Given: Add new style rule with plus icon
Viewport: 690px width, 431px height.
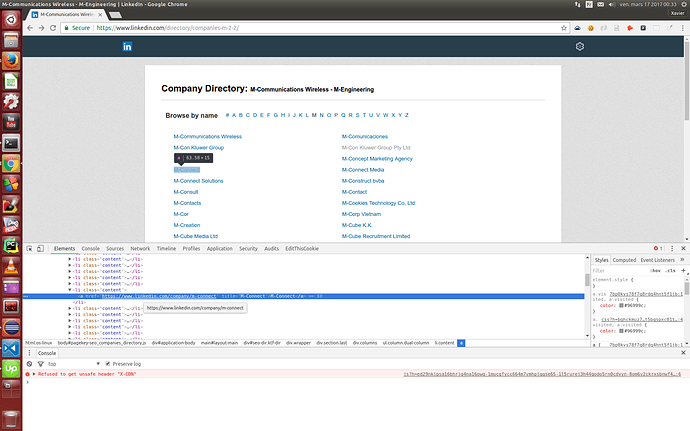Looking at the screenshot, I should [683, 270].
